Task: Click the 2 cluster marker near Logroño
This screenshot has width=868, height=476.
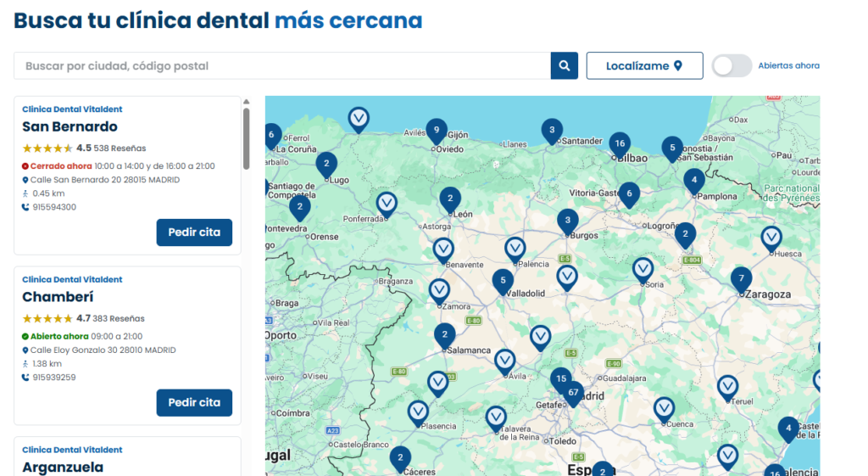Action: tap(685, 236)
